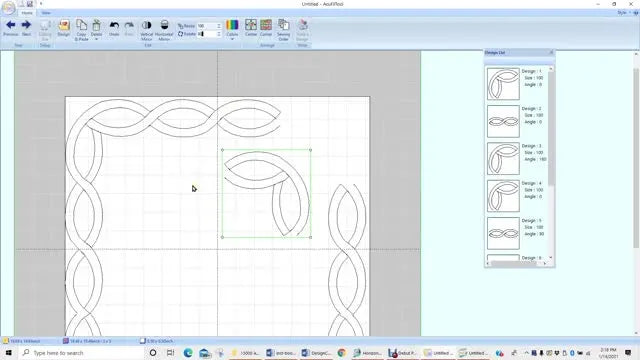Apply Vertical Mirror to design

[147, 30]
